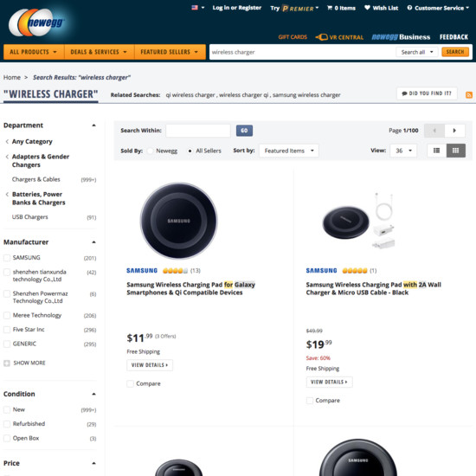The image size is (476, 476).
Task: Go to next results page arrow
Action: (454, 131)
